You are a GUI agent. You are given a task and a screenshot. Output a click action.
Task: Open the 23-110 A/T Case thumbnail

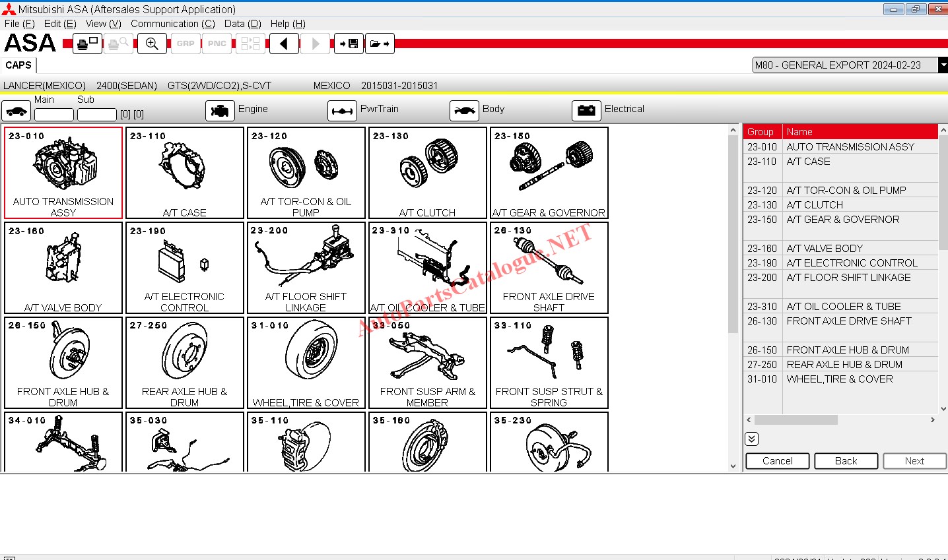pos(185,173)
